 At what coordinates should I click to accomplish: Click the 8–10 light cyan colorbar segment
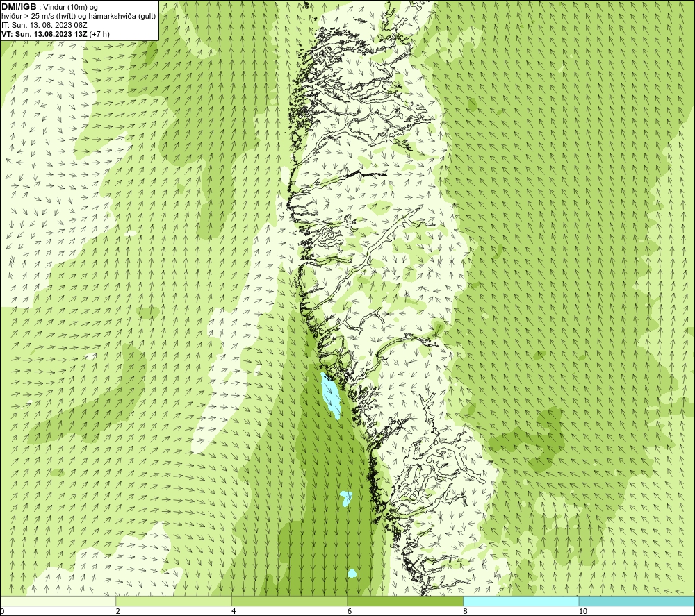pos(521,601)
